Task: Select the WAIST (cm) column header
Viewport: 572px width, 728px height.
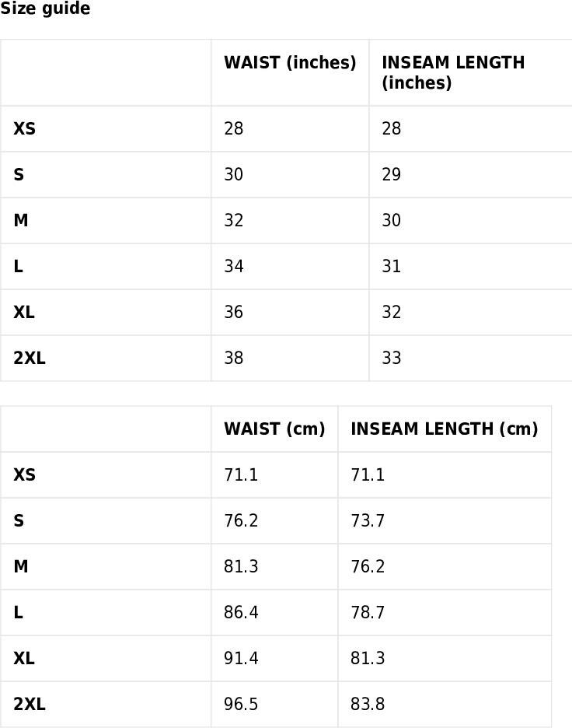Action: point(274,429)
